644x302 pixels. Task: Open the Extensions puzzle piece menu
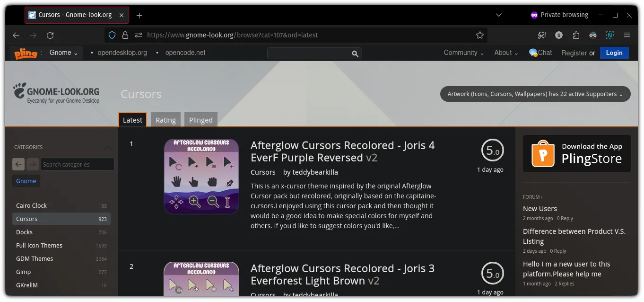click(576, 35)
